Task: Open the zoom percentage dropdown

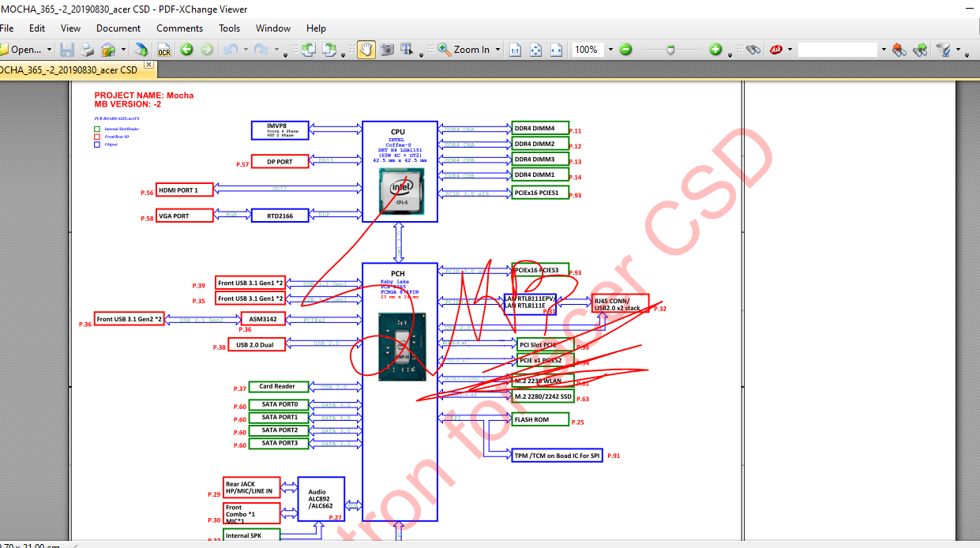Action: 610,49
